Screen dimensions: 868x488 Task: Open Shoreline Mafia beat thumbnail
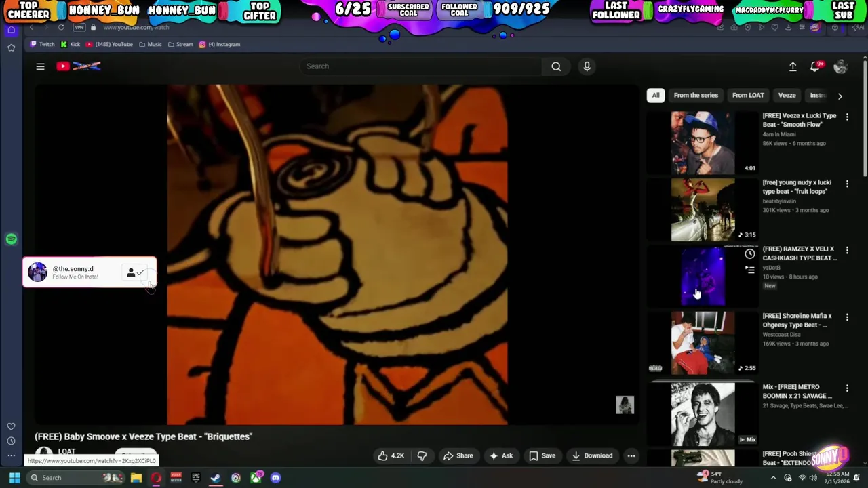[x=703, y=344]
